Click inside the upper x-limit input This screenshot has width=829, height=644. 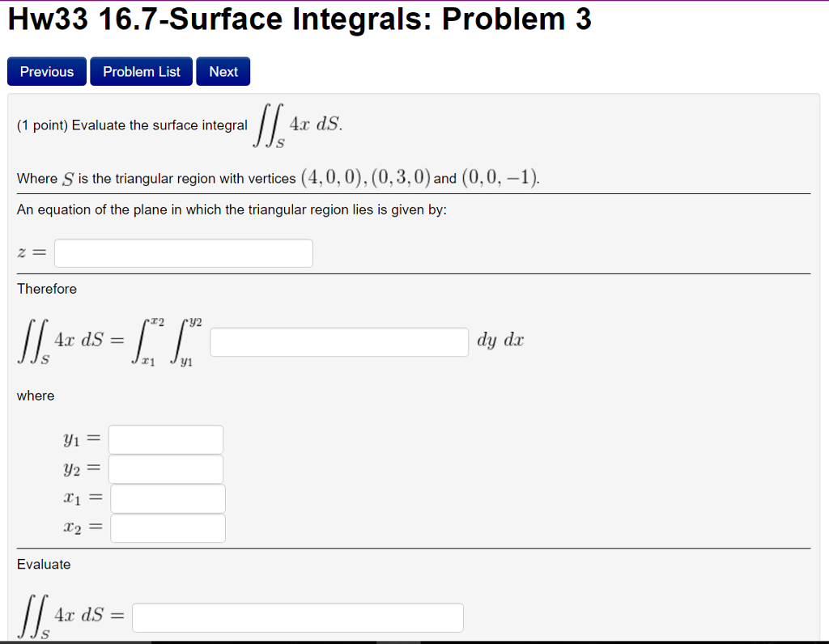[168, 527]
